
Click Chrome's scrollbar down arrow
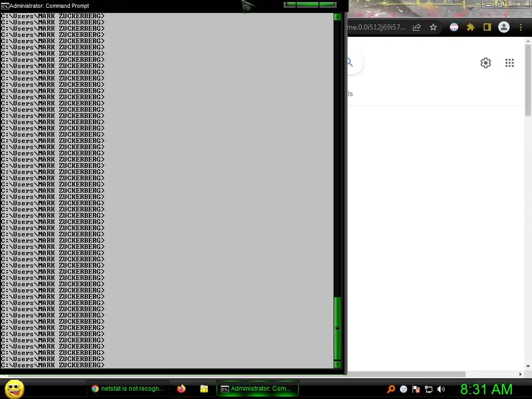pyautogui.click(x=528, y=366)
